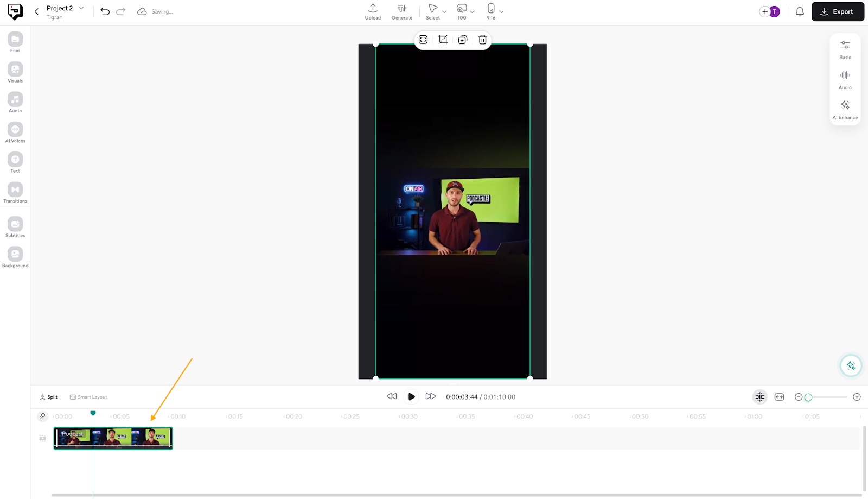Open the Text panel

(x=15, y=162)
